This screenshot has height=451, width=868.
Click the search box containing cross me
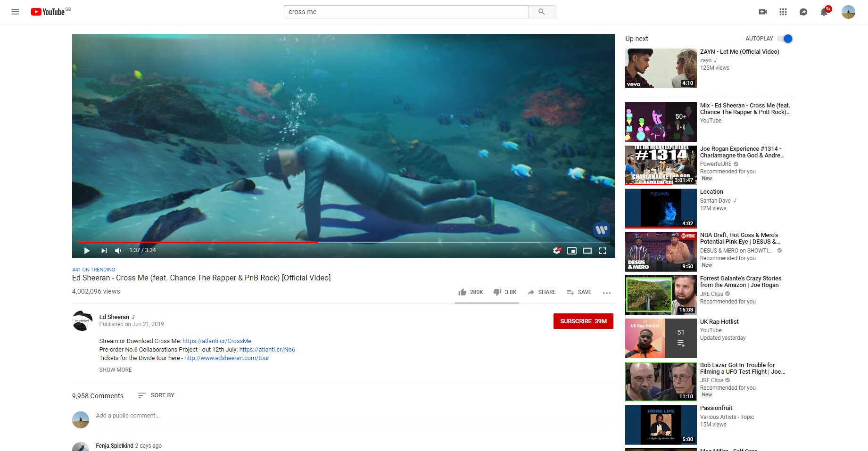coord(406,12)
